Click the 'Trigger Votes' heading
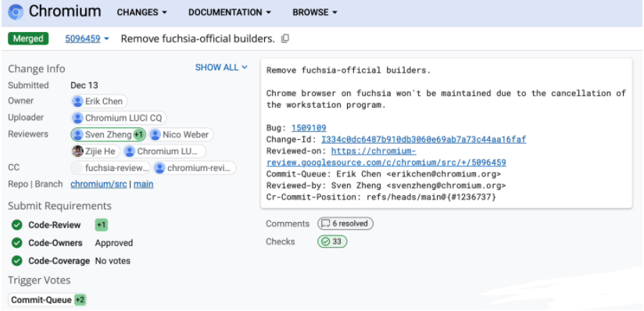This screenshot has width=644, height=311. (39, 281)
